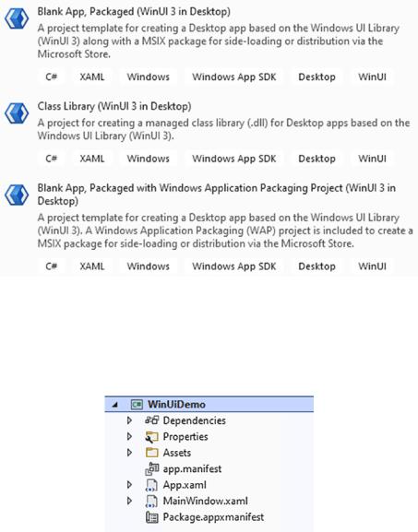Image resolution: width=418 pixels, height=532 pixels.
Task: Click the WinUiDemo C# project icon
Action: tap(137, 405)
